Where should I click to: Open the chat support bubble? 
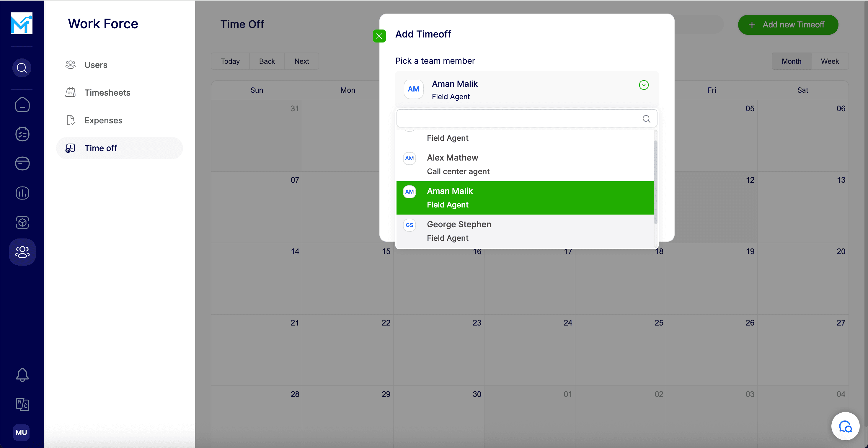click(x=845, y=426)
